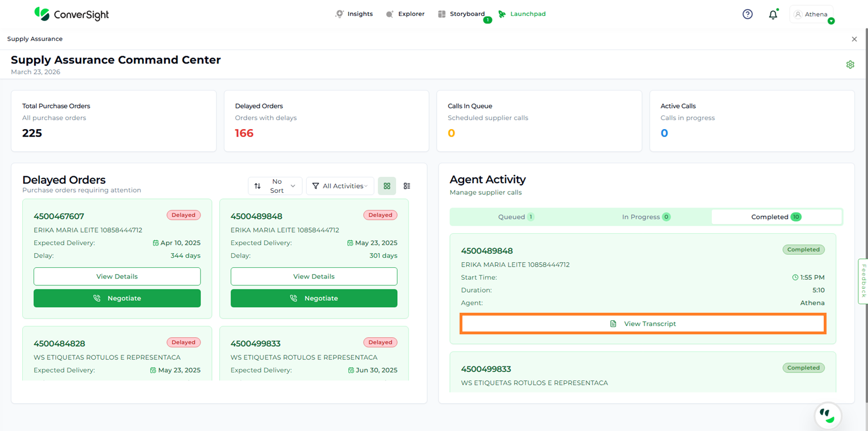The height and width of the screenshot is (431, 868).
Task: Open Supply Assurance settings gear
Action: tap(850, 65)
